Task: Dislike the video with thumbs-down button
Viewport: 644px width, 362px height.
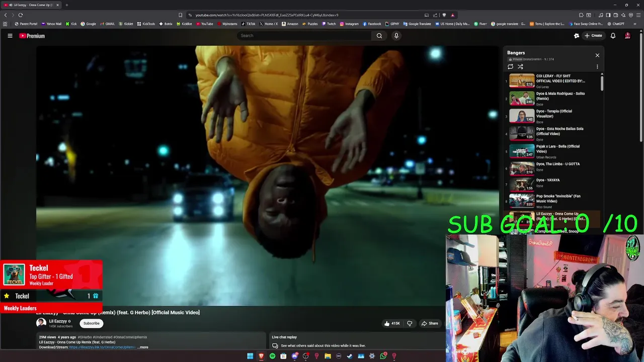Action: point(410,323)
